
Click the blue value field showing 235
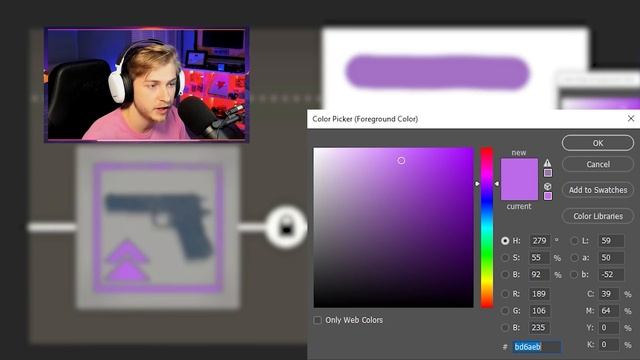click(540, 327)
